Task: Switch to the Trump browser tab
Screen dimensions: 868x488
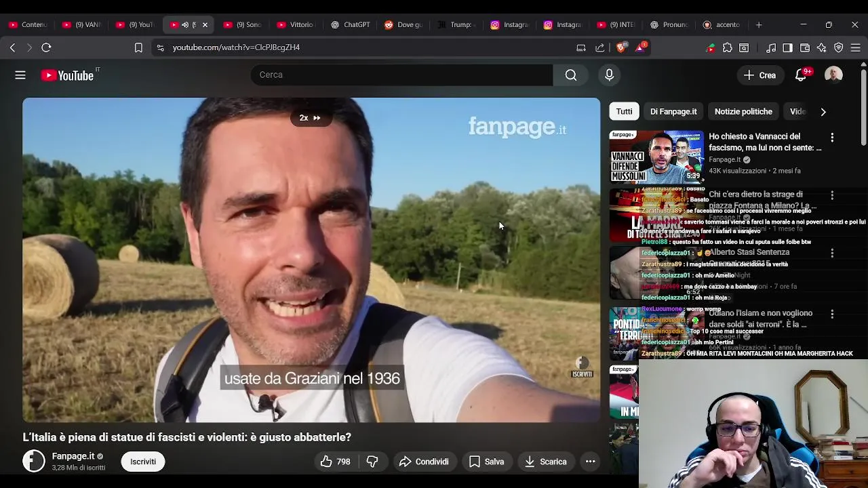Action: (456, 24)
